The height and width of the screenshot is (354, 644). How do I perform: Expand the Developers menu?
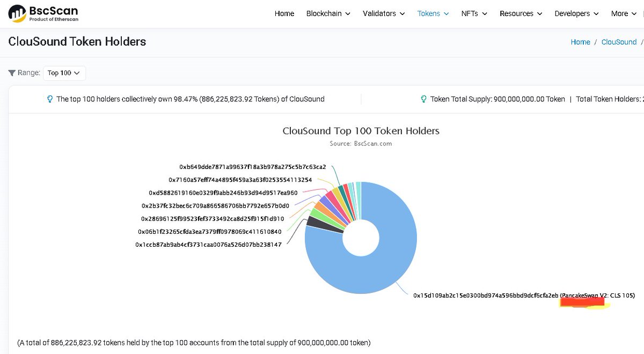[x=577, y=13]
